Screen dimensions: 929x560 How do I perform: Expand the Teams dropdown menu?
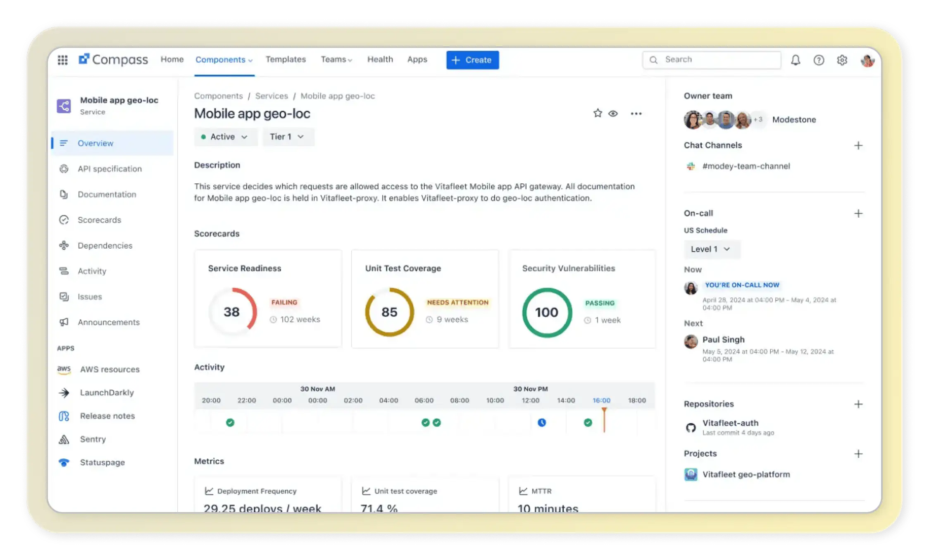point(336,59)
